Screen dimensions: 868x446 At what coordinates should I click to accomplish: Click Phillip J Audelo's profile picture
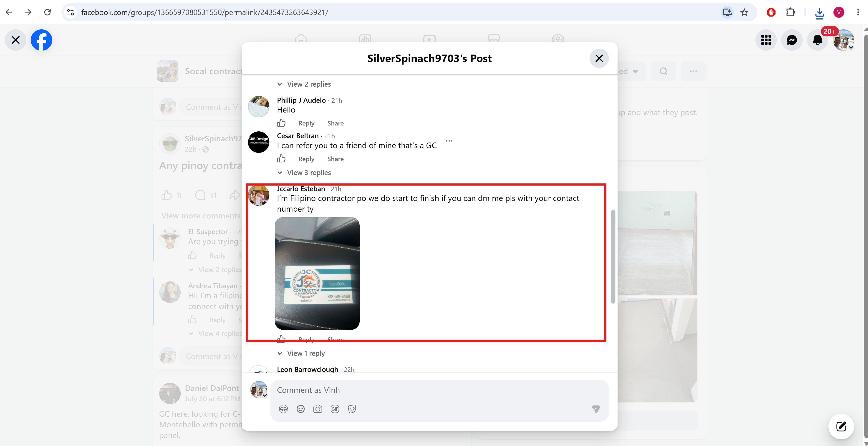coord(259,106)
